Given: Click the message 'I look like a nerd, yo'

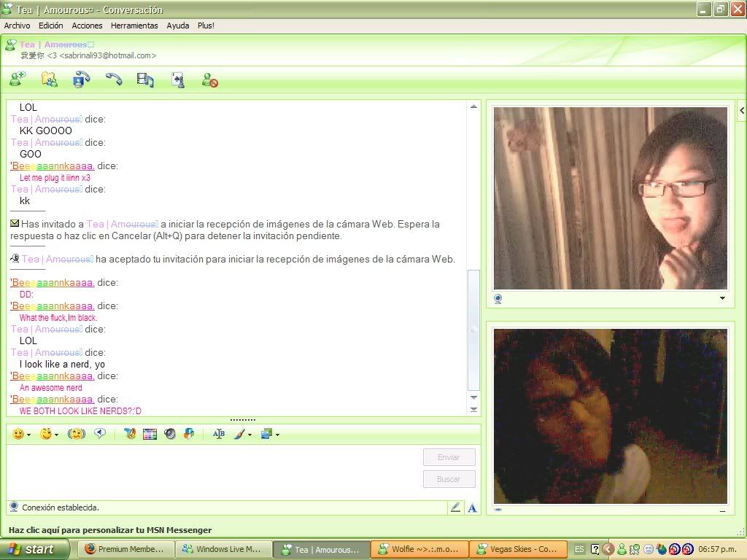Looking at the screenshot, I should [x=63, y=365].
